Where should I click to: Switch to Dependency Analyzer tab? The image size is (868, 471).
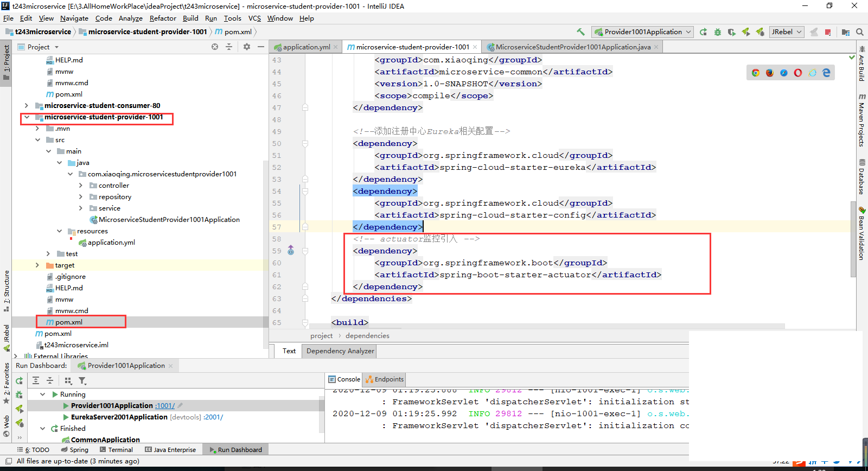tap(340, 351)
